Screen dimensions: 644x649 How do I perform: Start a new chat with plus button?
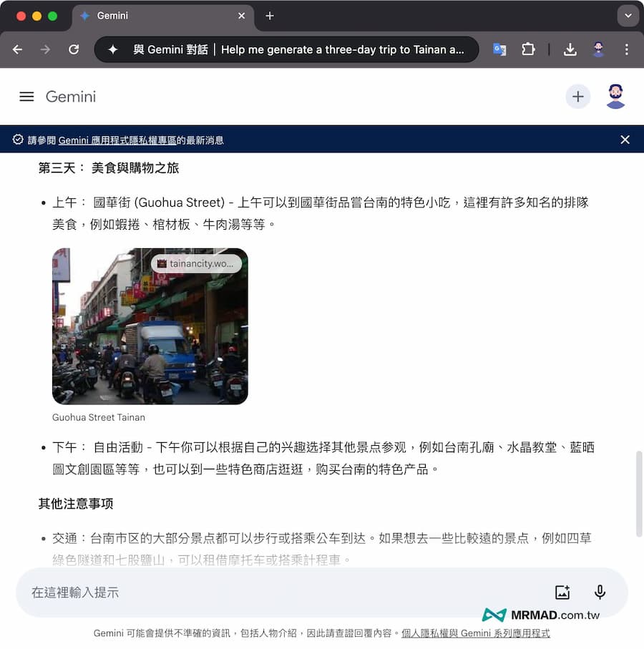577,97
